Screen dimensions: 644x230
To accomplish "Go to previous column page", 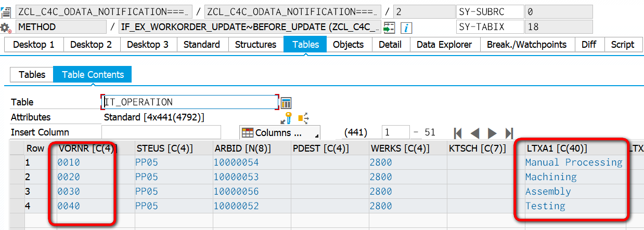I will click(475, 133).
